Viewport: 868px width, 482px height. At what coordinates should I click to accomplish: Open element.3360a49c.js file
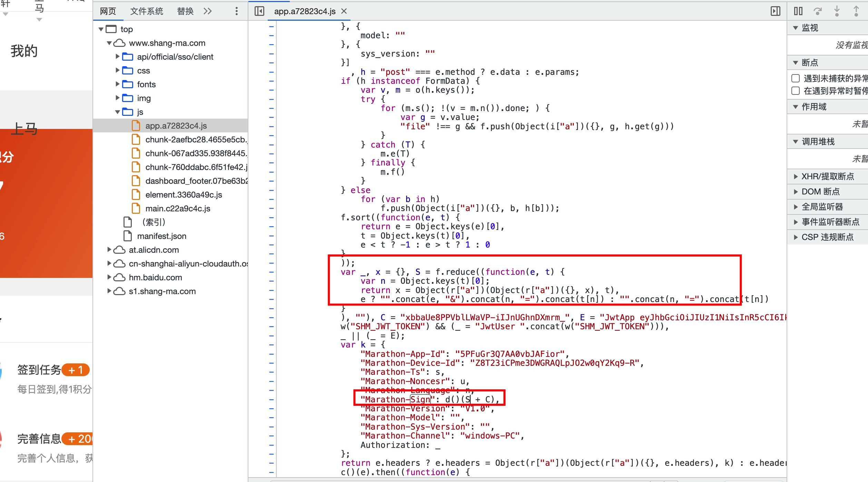[x=184, y=194]
